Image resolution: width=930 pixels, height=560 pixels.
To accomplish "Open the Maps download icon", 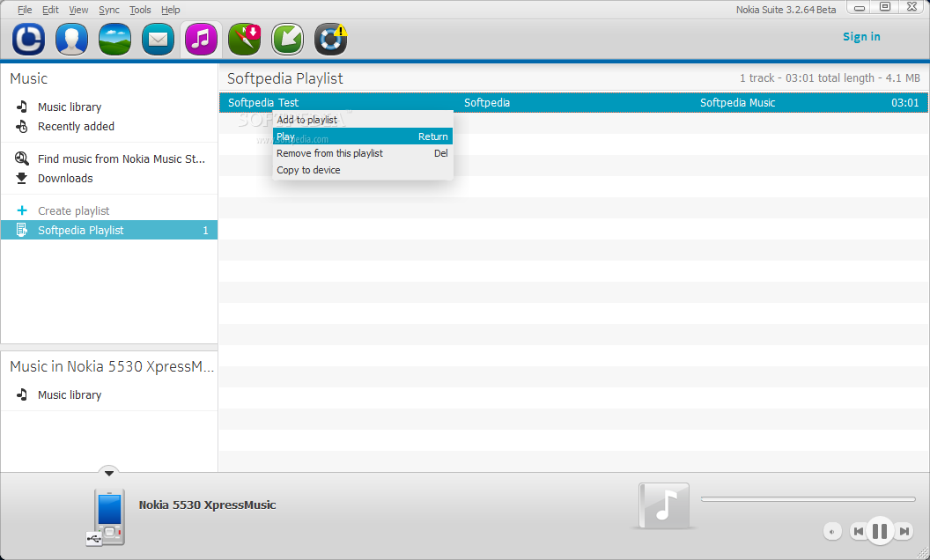I will [x=244, y=39].
